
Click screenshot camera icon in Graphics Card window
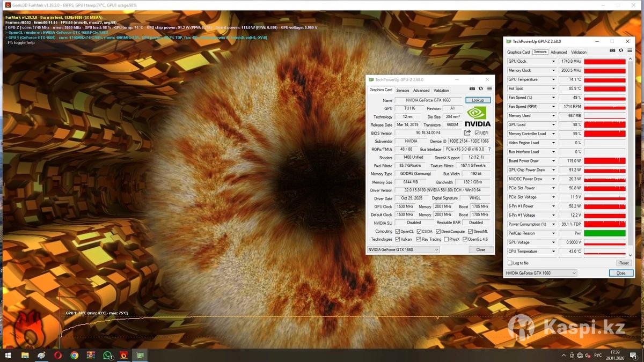[x=472, y=88]
